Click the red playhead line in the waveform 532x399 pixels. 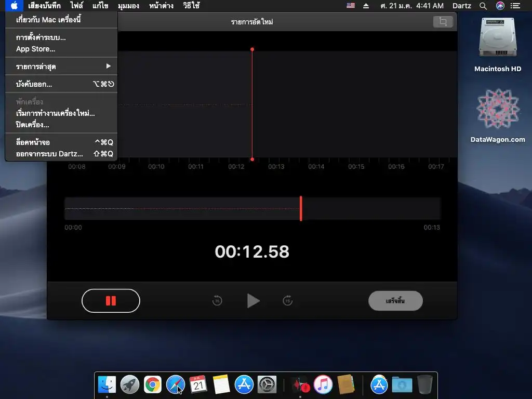[252, 104]
